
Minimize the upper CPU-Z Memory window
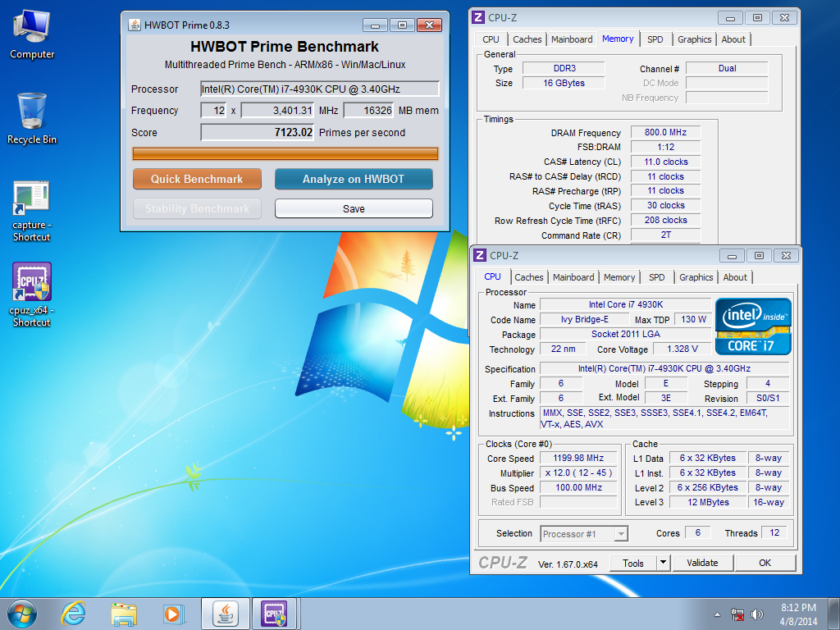730,18
